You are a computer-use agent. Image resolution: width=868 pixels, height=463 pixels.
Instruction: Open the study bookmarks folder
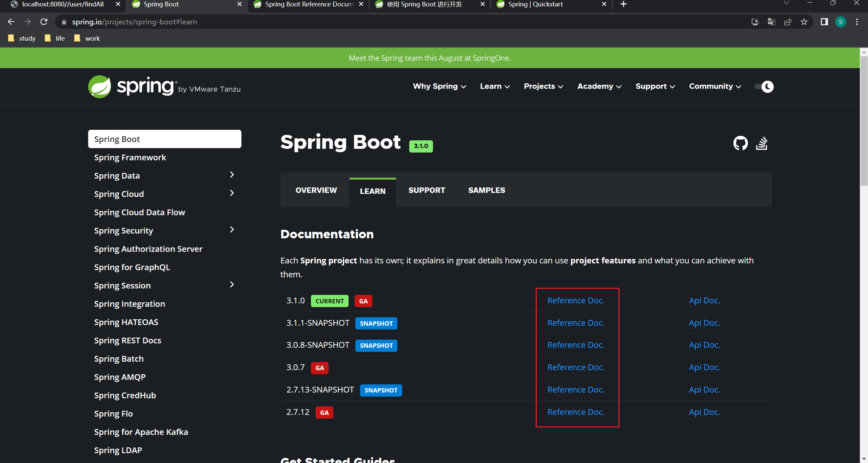coord(22,38)
